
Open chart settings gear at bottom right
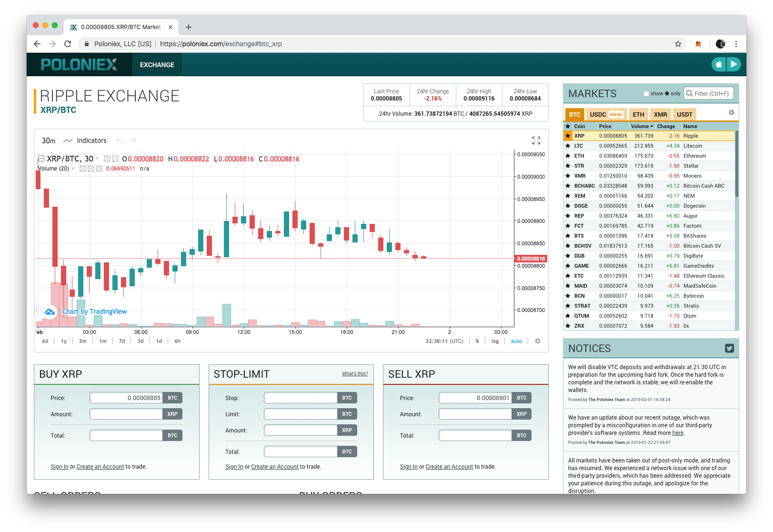coord(538,341)
